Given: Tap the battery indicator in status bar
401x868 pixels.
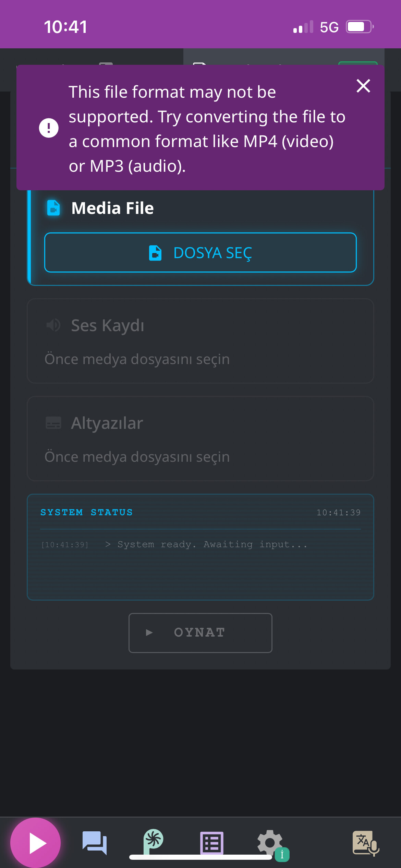Looking at the screenshot, I should (359, 27).
